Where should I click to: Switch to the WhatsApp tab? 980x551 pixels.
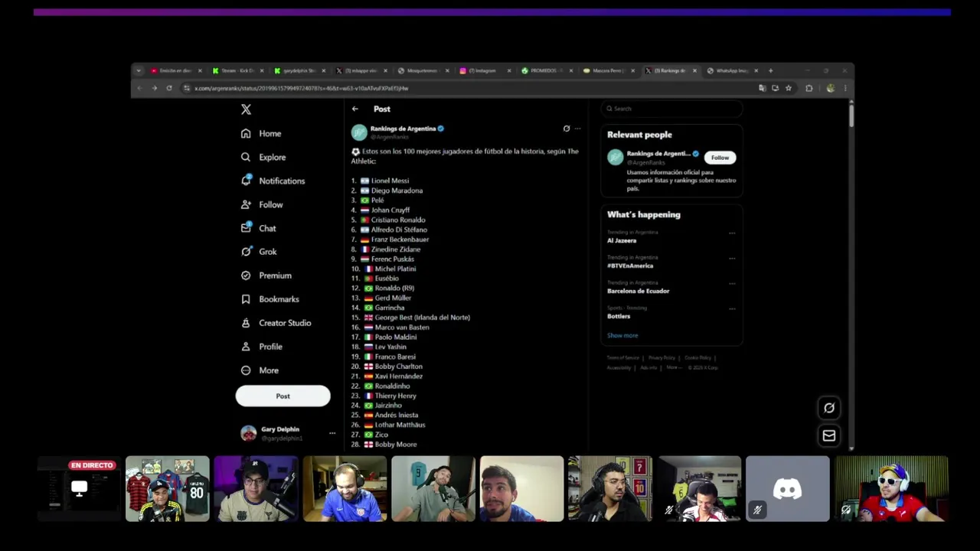(733, 70)
